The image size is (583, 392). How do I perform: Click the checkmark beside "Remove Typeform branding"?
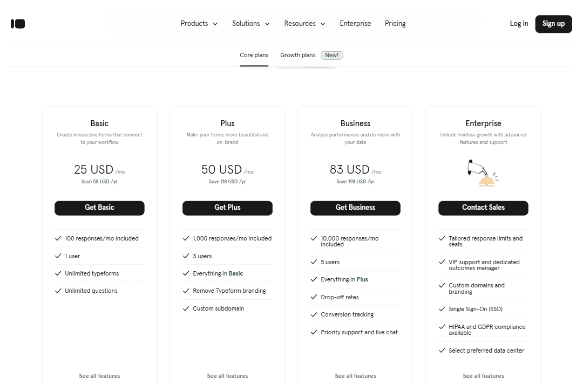pos(186,291)
